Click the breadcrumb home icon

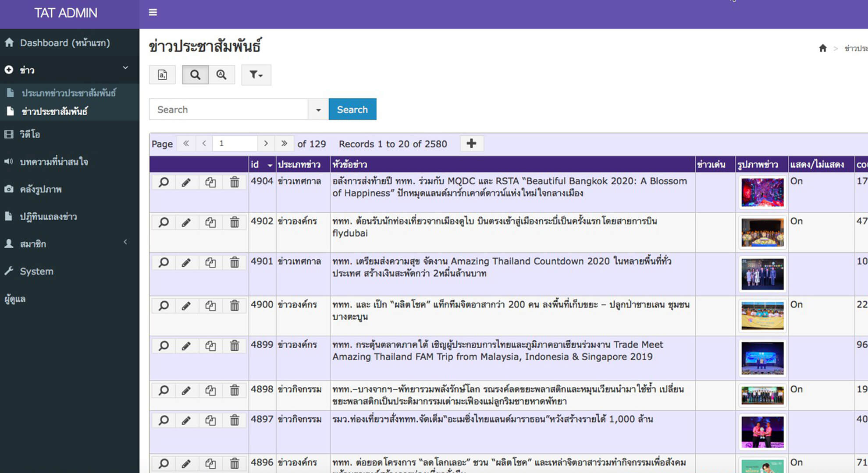822,48
